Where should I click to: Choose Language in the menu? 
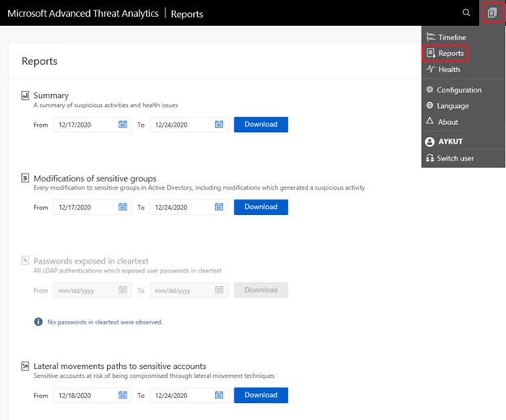[452, 106]
